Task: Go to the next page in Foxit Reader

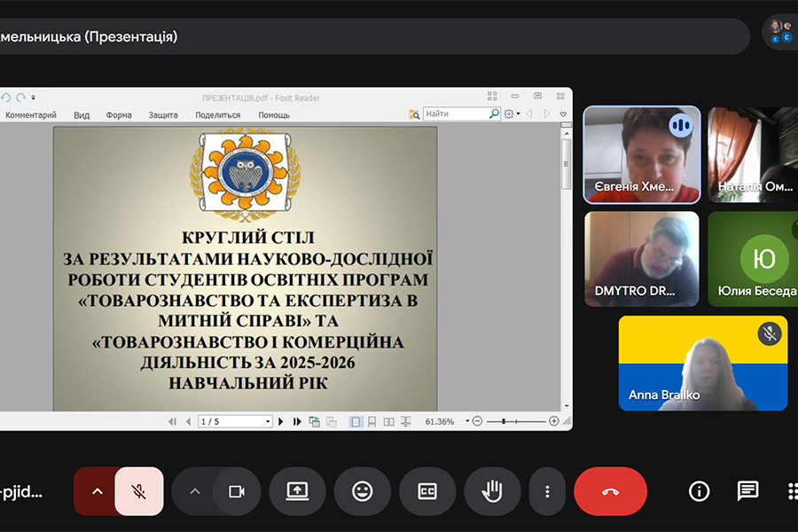Action: tap(281, 422)
